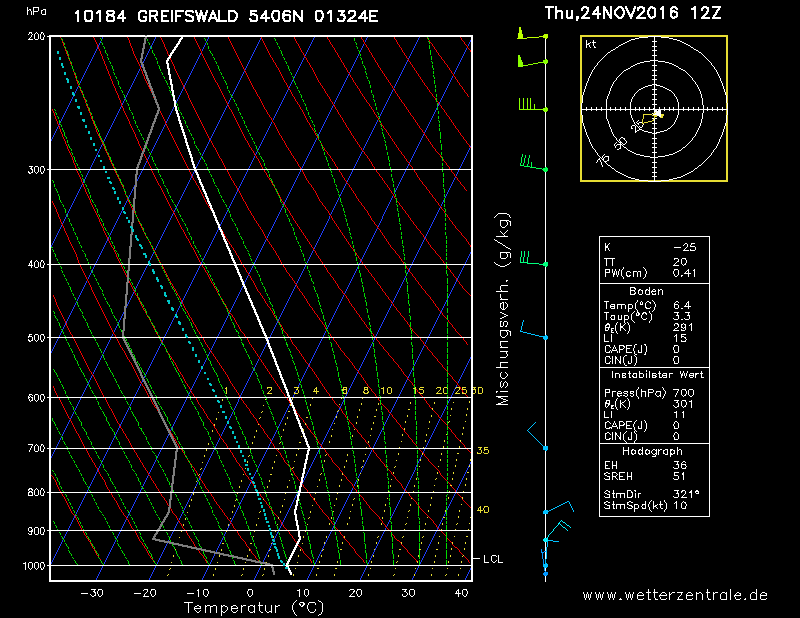
Task: Click the hodograph circle center
Action: [654, 108]
